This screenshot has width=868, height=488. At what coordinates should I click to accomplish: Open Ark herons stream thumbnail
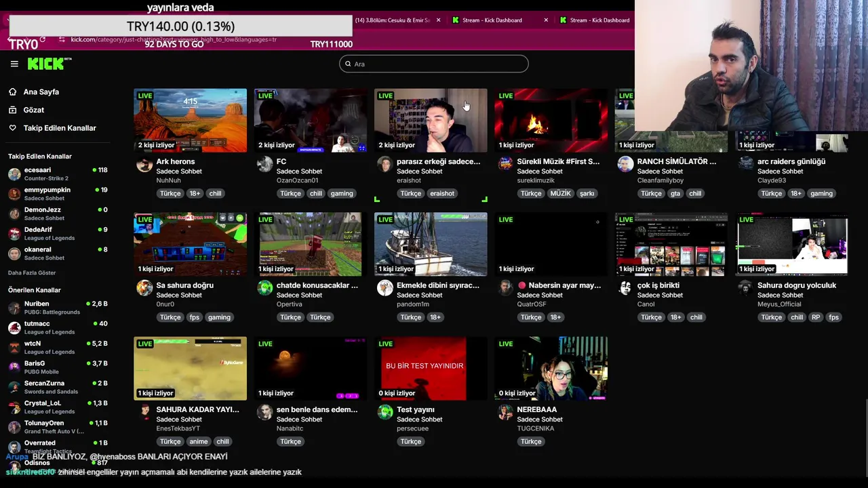pyautogui.click(x=190, y=120)
